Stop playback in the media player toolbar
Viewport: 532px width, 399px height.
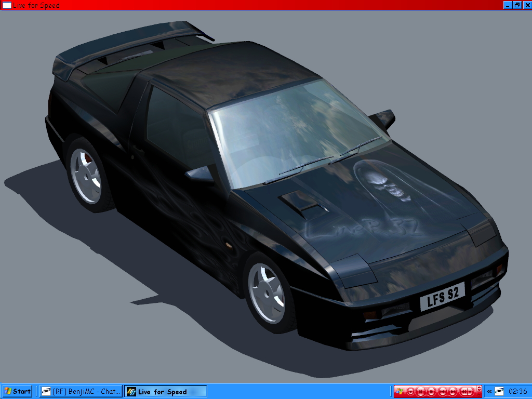tap(431, 392)
